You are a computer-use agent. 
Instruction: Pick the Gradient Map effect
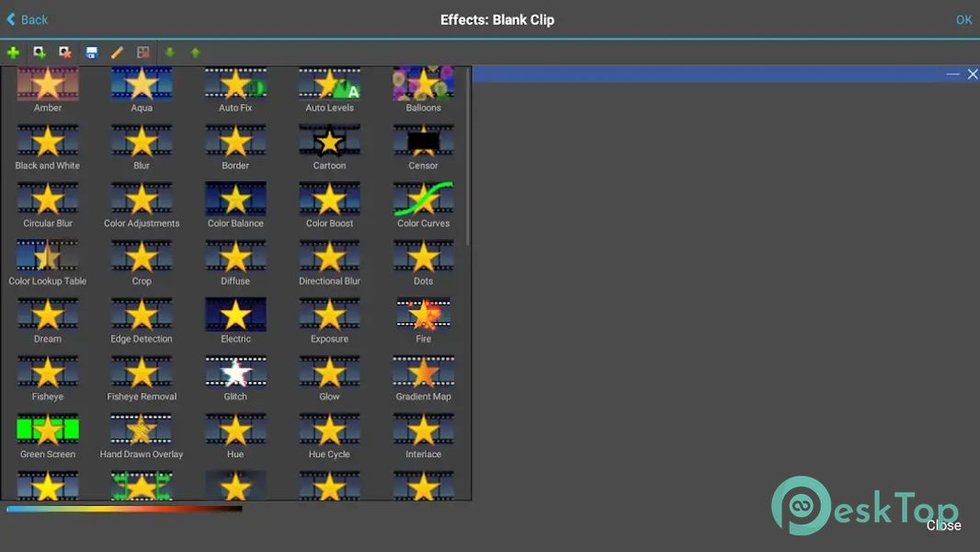tap(423, 379)
